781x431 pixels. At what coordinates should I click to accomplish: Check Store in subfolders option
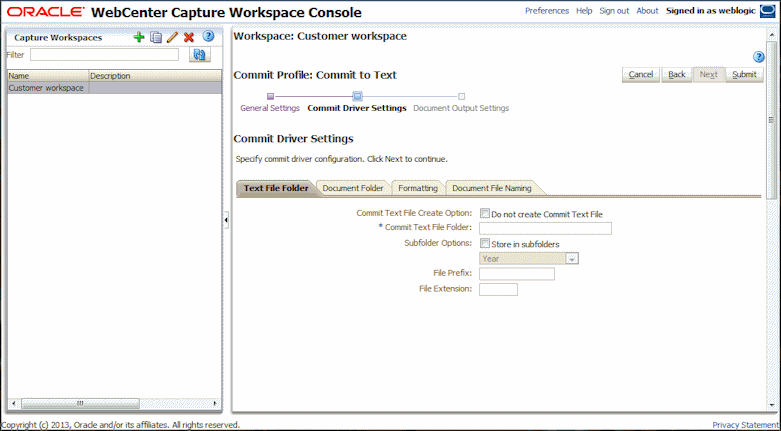coord(484,243)
